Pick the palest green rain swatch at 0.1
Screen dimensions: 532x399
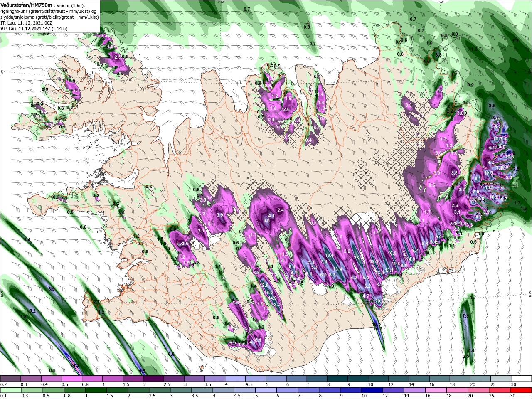(10, 390)
